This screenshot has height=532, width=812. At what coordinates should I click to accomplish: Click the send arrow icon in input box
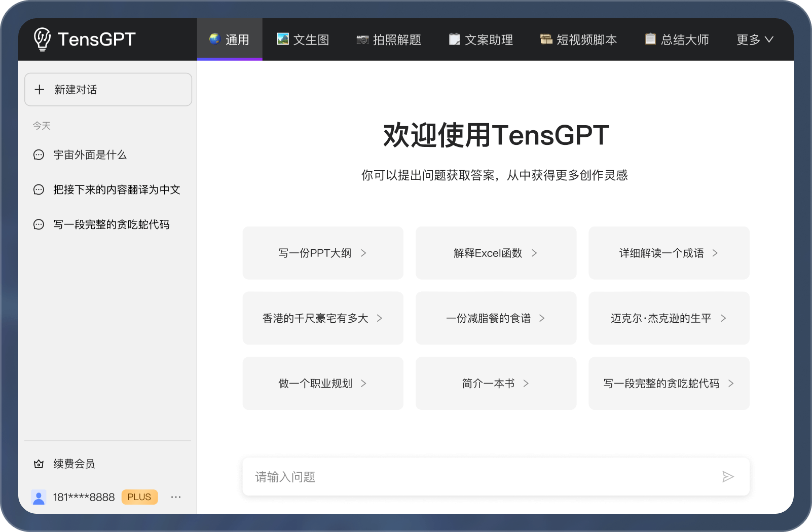(x=728, y=477)
